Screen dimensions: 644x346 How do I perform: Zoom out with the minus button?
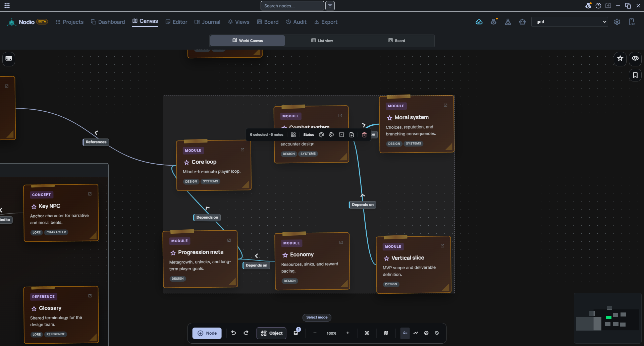315,333
